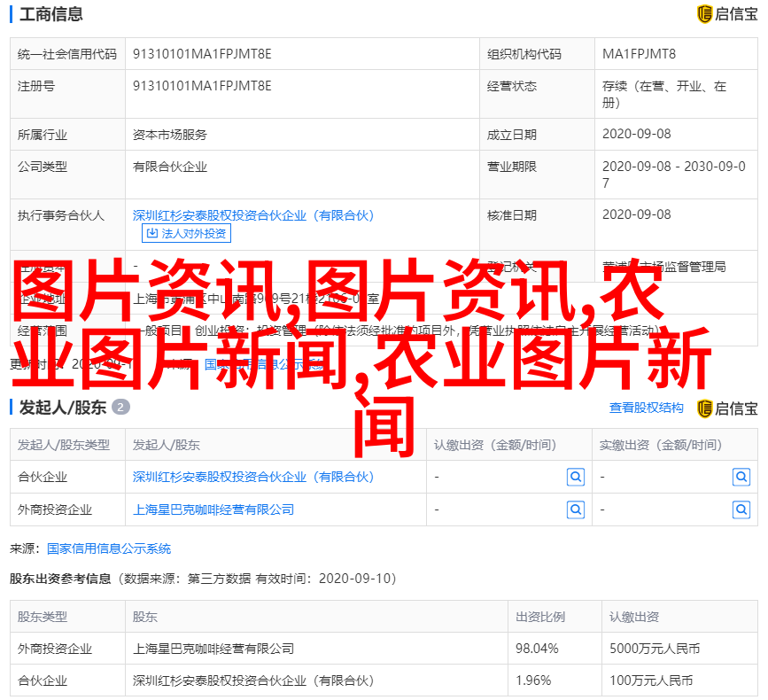Click the 所属行业 label cell
The image size is (768, 700).
[x=67, y=134]
